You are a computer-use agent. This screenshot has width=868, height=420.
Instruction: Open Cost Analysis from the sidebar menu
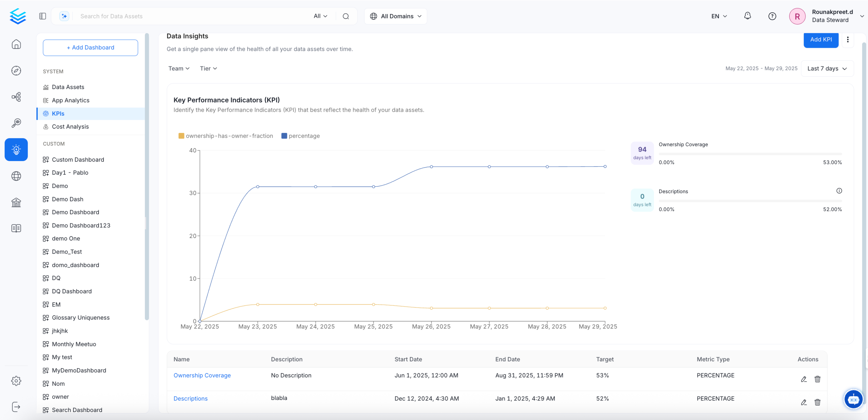pyautogui.click(x=70, y=127)
